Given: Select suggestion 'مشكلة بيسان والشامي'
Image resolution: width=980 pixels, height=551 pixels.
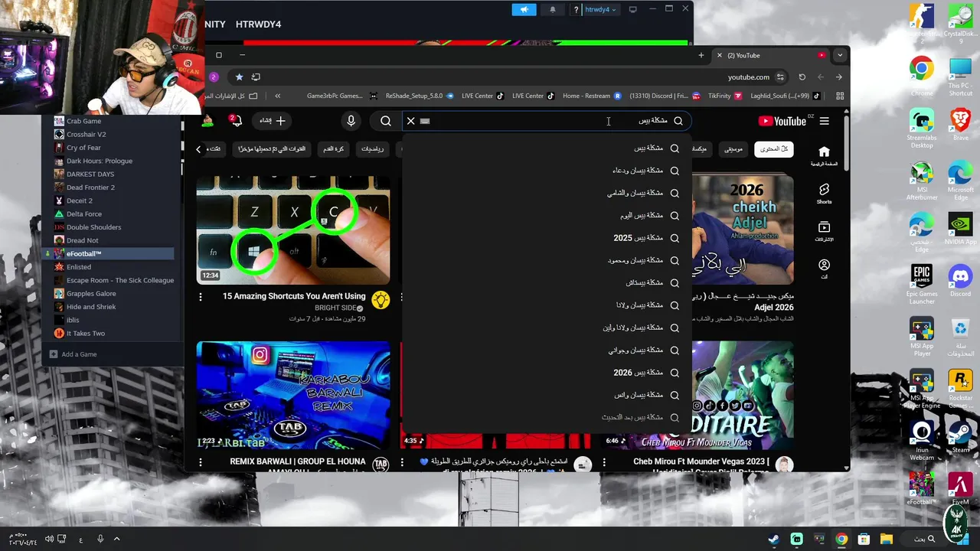Looking at the screenshot, I should (547, 193).
